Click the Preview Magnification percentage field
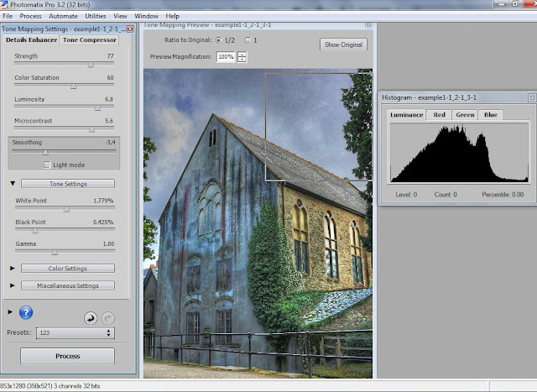This screenshot has height=392, width=537. coord(226,57)
